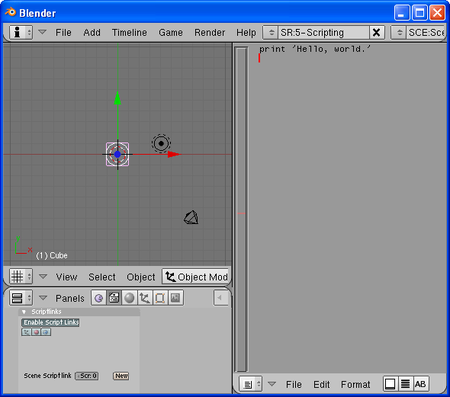
Task: Click the Scr: 0 script link field
Action: click(87, 376)
